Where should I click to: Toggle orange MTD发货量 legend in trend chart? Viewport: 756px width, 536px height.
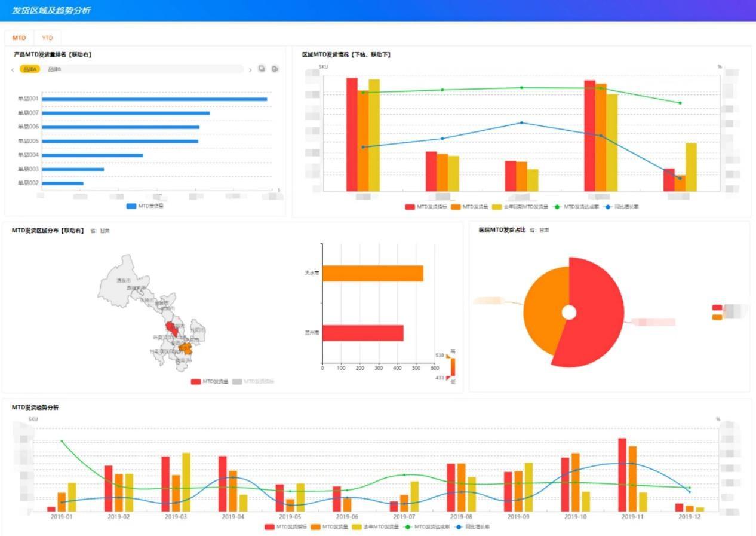coord(336,527)
